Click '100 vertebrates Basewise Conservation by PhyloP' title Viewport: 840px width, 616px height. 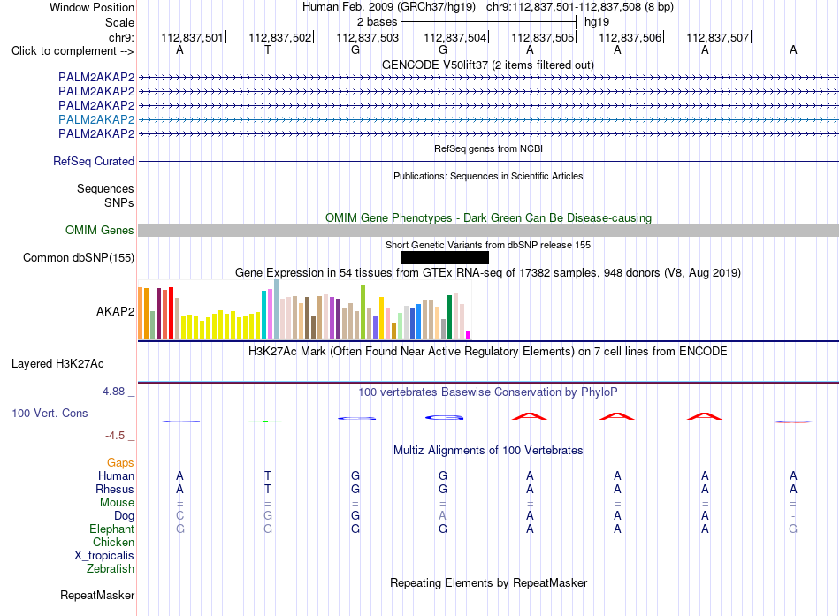[488, 392]
